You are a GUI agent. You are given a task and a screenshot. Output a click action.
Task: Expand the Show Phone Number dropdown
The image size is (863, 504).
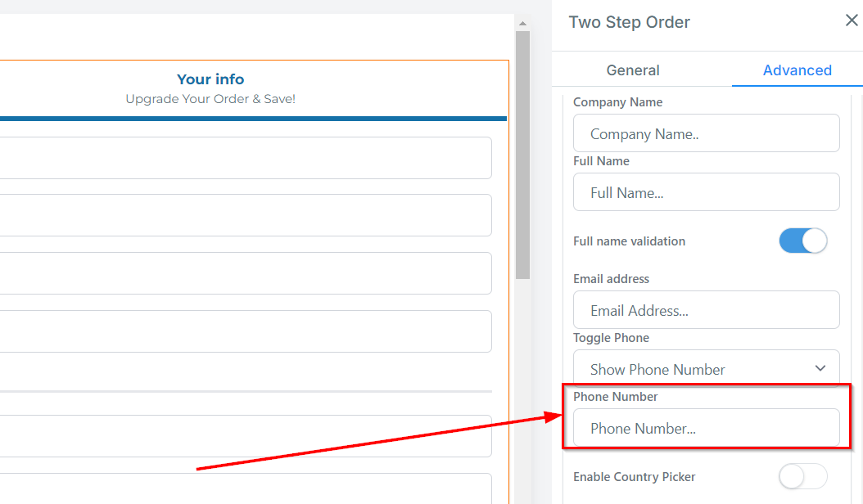tap(706, 369)
